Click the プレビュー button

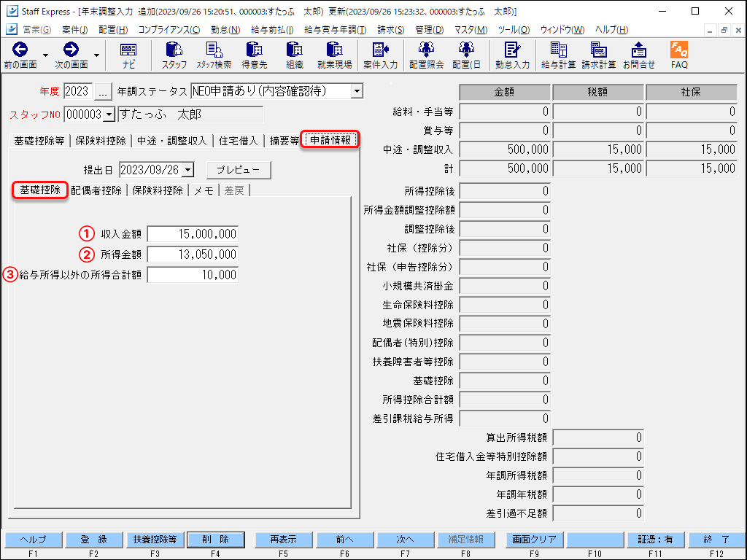(239, 168)
